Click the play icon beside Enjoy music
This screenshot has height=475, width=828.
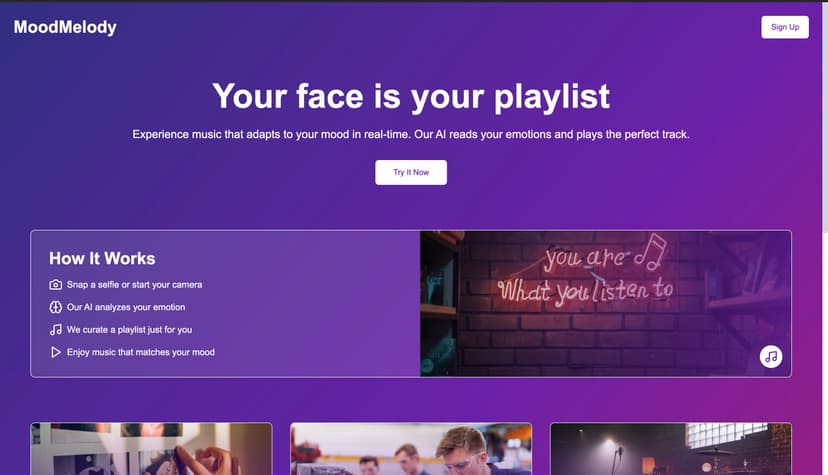55,352
